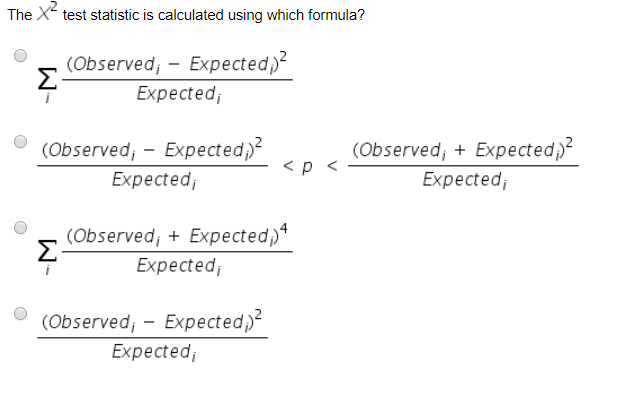Click the "Expected" denominator in the first answer
Screen dimensions: 619x400
coord(178,95)
